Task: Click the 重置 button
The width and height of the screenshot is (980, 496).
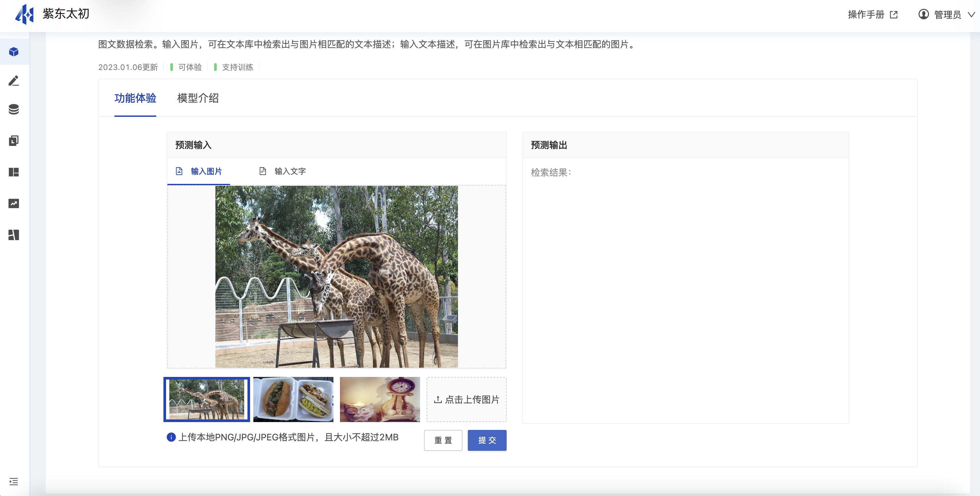Action: tap(443, 440)
